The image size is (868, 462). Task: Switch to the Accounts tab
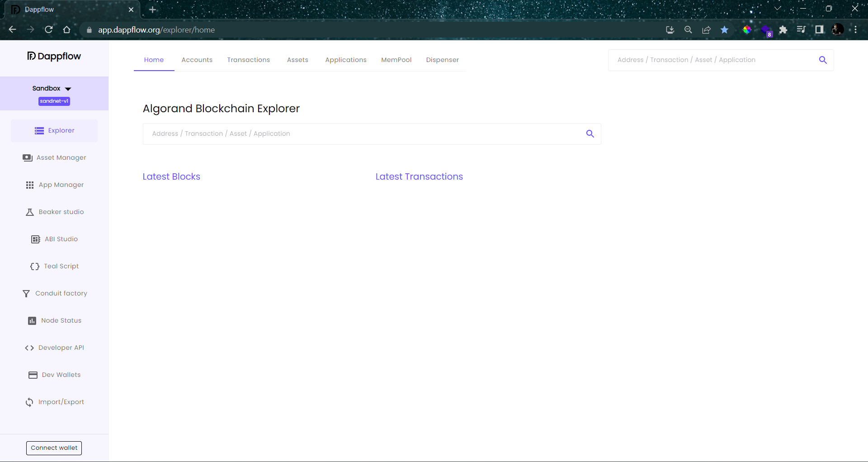197,60
